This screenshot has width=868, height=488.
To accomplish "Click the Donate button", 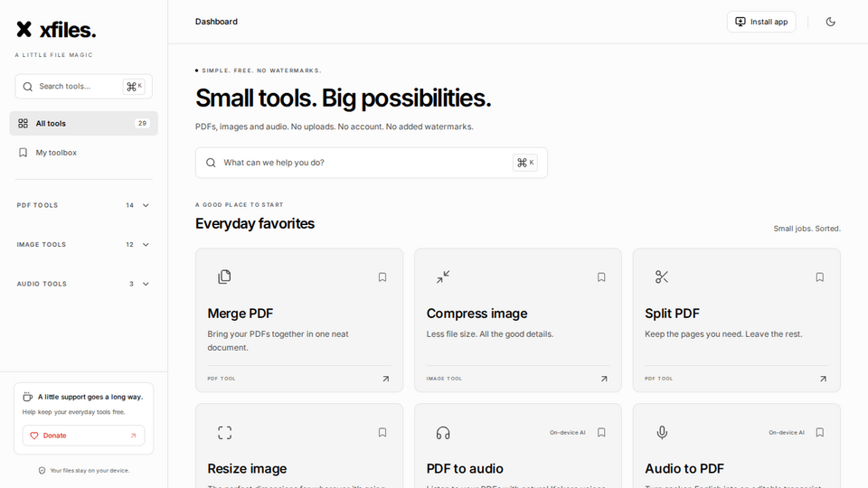I will pyautogui.click(x=83, y=436).
